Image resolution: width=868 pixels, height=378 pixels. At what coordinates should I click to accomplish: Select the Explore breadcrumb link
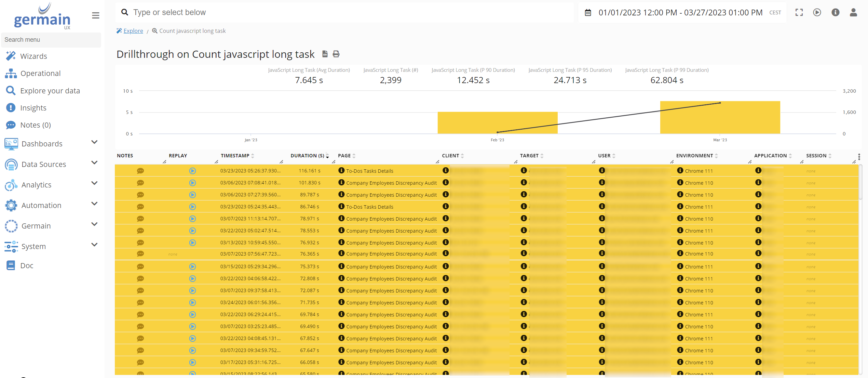(x=132, y=30)
